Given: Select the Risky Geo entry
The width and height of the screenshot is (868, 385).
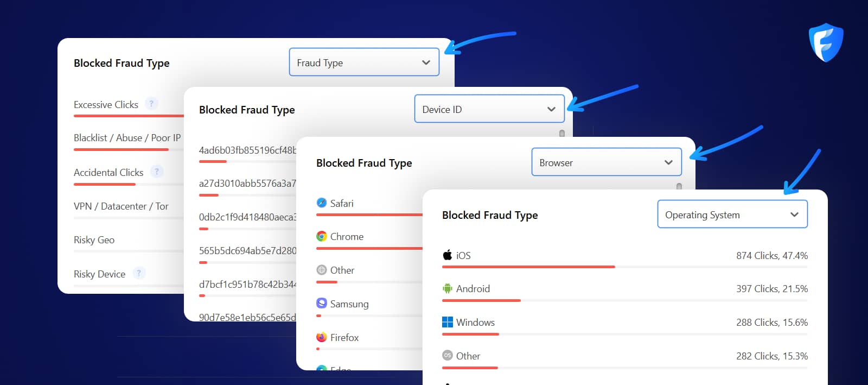Looking at the screenshot, I should click(94, 240).
